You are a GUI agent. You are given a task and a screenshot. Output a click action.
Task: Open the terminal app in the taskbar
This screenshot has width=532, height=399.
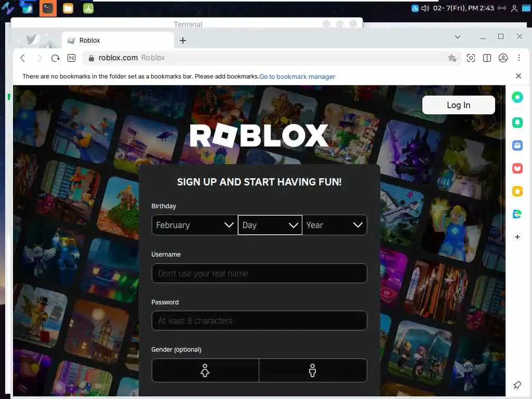pos(48,8)
